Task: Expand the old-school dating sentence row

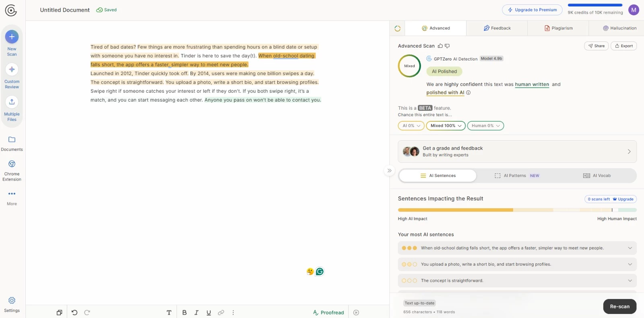Action: pyautogui.click(x=517, y=248)
